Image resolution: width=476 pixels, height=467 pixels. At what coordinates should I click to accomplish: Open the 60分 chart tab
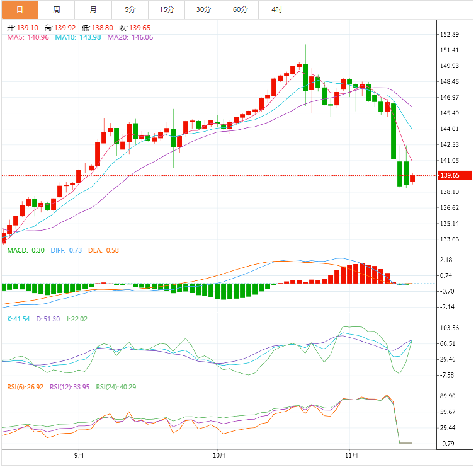click(x=240, y=9)
